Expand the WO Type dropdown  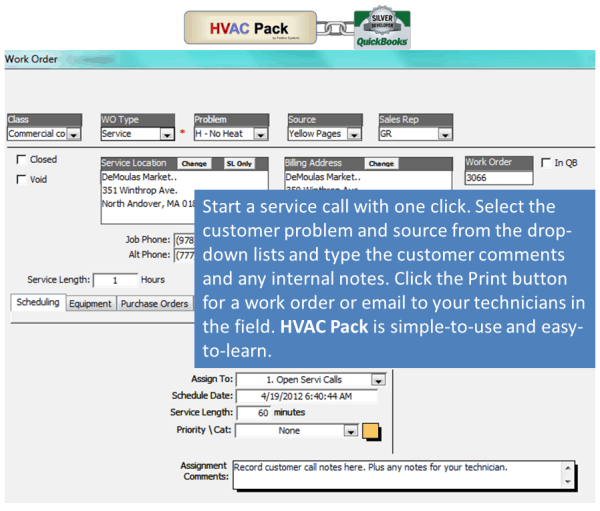pos(166,134)
